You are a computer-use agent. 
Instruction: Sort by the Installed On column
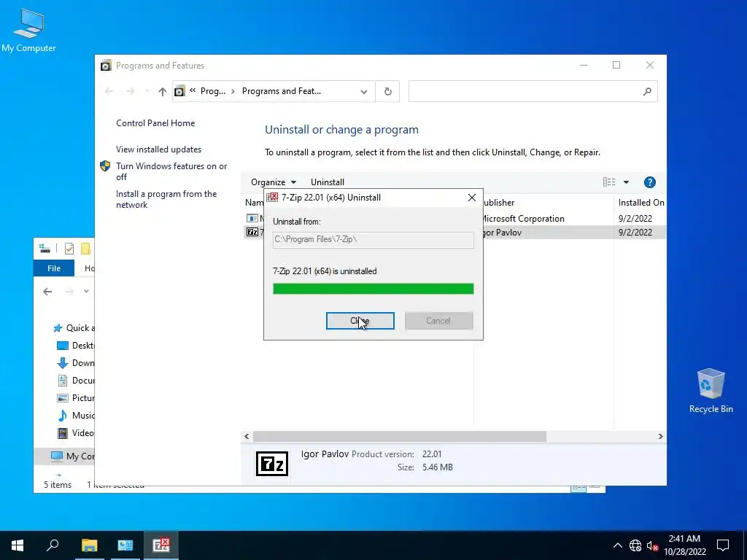click(x=640, y=203)
